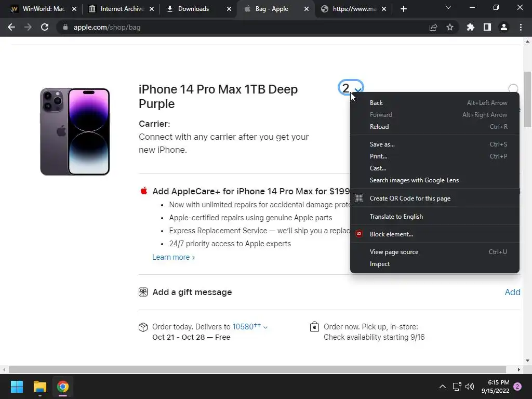Click the Add gift message link
Image resolution: width=532 pixels, height=399 pixels.
tap(512, 292)
